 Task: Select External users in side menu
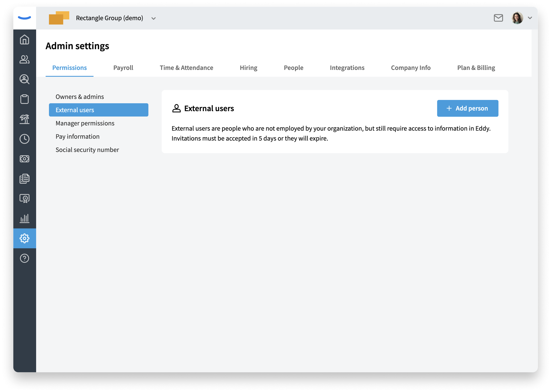98,110
